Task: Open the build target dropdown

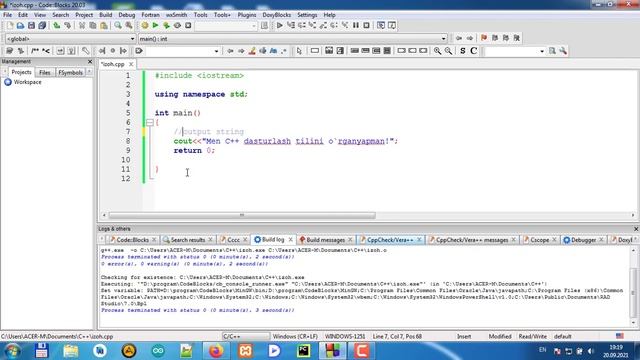Action: [x=226, y=26]
